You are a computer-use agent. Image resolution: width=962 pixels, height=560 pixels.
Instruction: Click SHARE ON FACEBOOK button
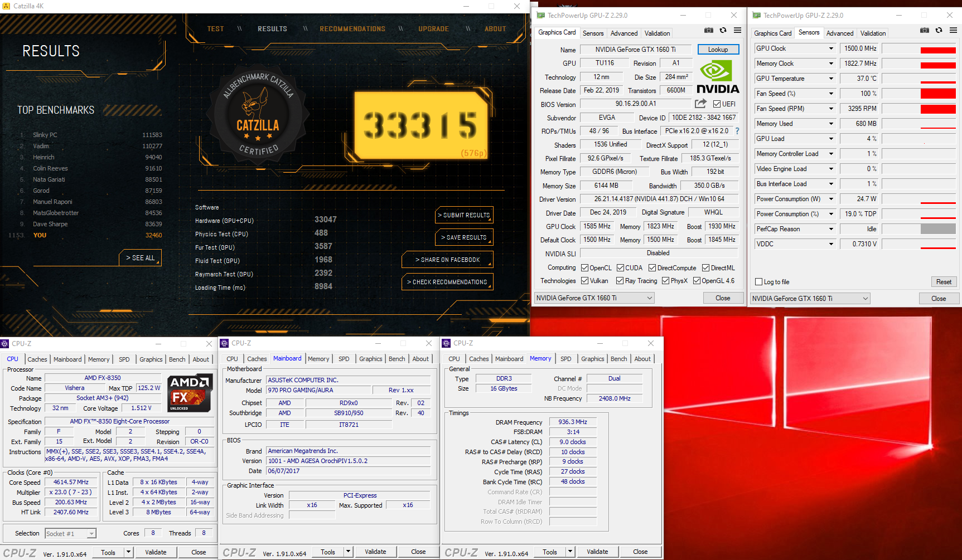(x=447, y=260)
